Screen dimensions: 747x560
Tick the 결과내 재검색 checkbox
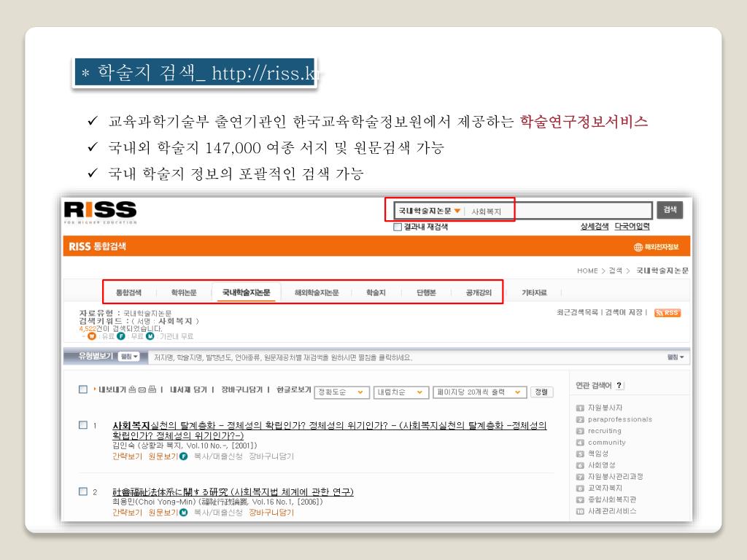click(398, 227)
